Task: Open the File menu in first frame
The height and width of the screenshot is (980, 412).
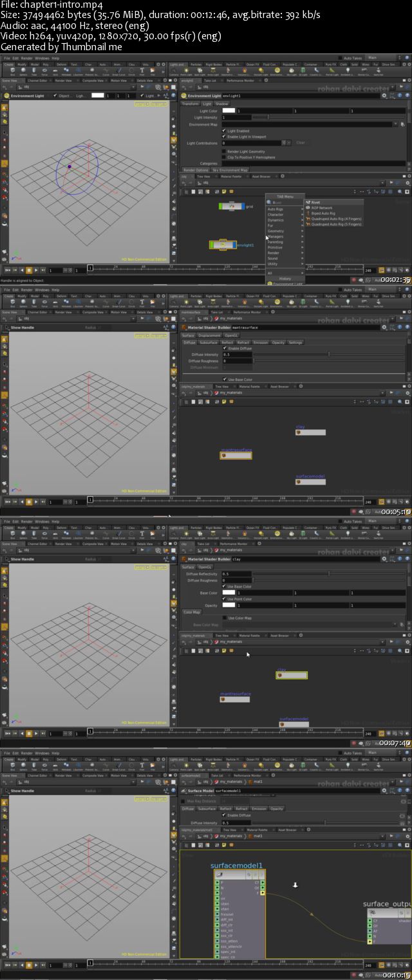Action: pyautogui.click(x=7, y=58)
